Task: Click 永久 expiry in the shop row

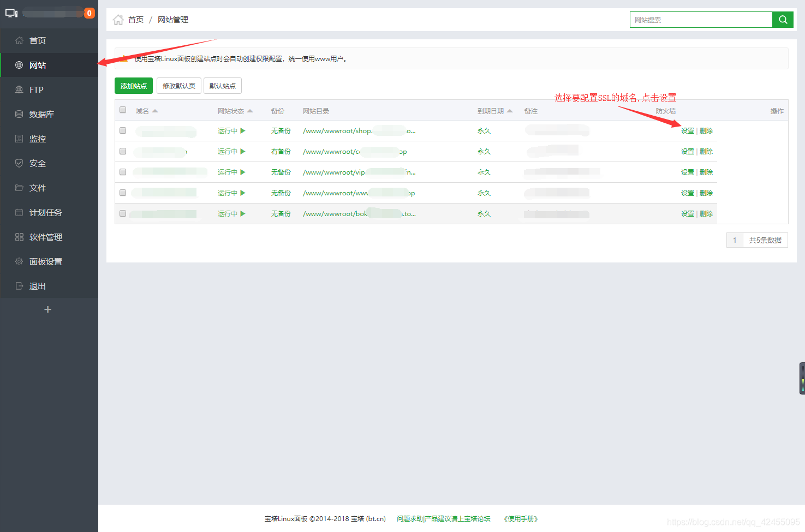Action: pos(484,130)
